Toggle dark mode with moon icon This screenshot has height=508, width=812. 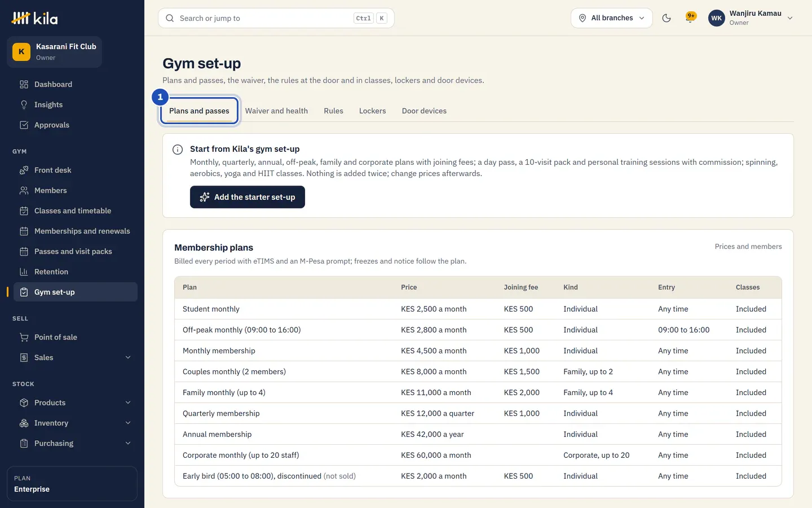(x=667, y=18)
